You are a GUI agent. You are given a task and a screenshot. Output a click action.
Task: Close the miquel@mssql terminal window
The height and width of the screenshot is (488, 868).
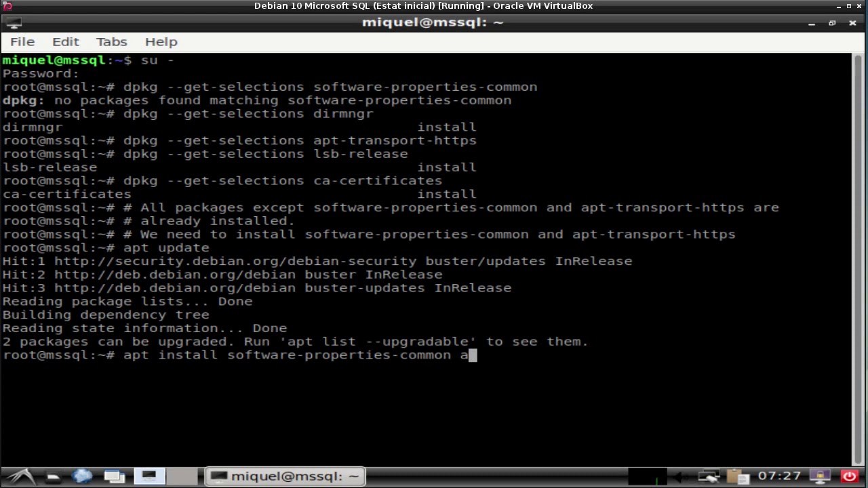click(x=852, y=23)
